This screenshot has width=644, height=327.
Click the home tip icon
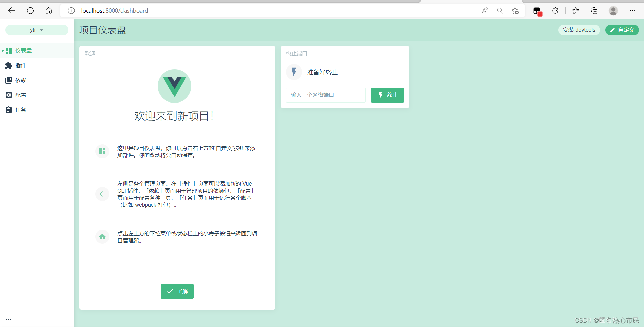tap(102, 237)
